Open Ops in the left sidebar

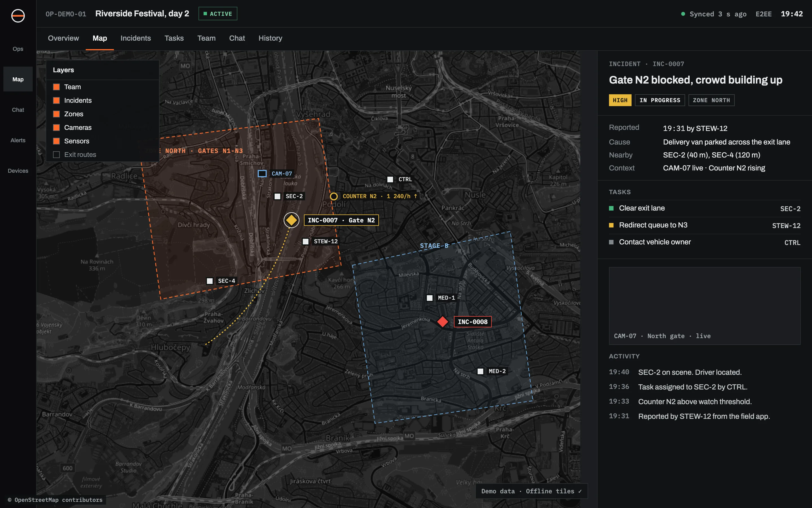pos(18,49)
